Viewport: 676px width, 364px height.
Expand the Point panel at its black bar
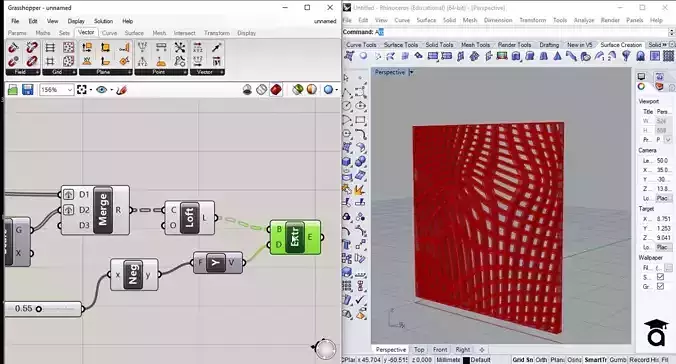click(161, 72)
